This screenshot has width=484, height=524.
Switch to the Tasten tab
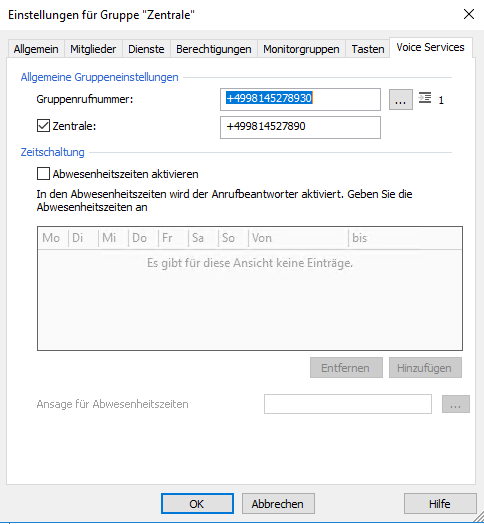[368, 49]
